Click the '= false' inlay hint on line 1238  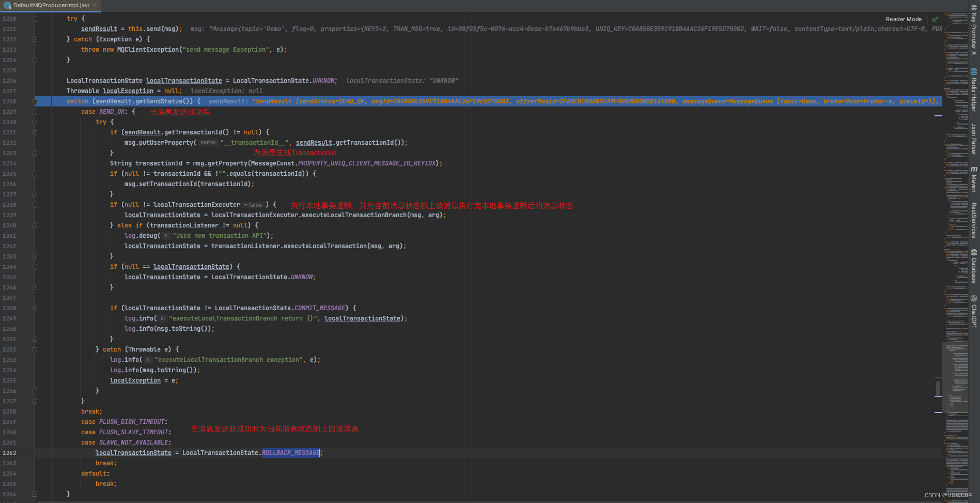coord(253,205)
